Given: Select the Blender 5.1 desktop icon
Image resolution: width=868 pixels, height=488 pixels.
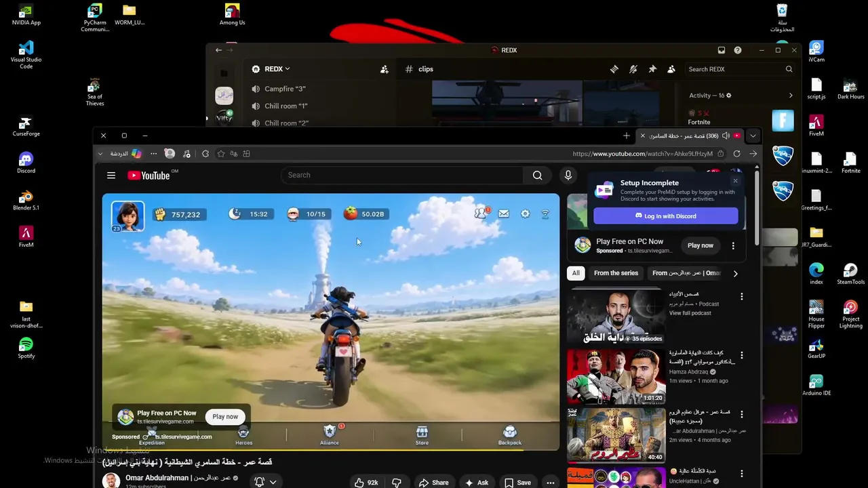Looking at the screenshot, I should click(26, 201).
